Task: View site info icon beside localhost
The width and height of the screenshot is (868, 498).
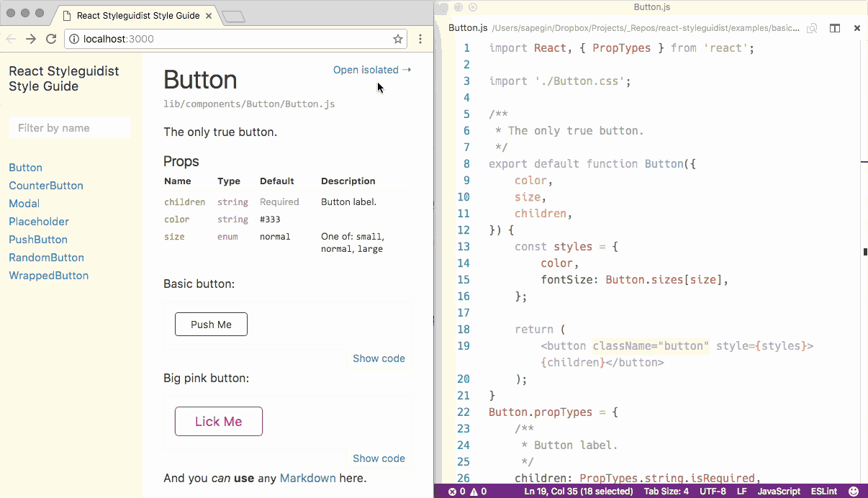Action: point(74,39)
